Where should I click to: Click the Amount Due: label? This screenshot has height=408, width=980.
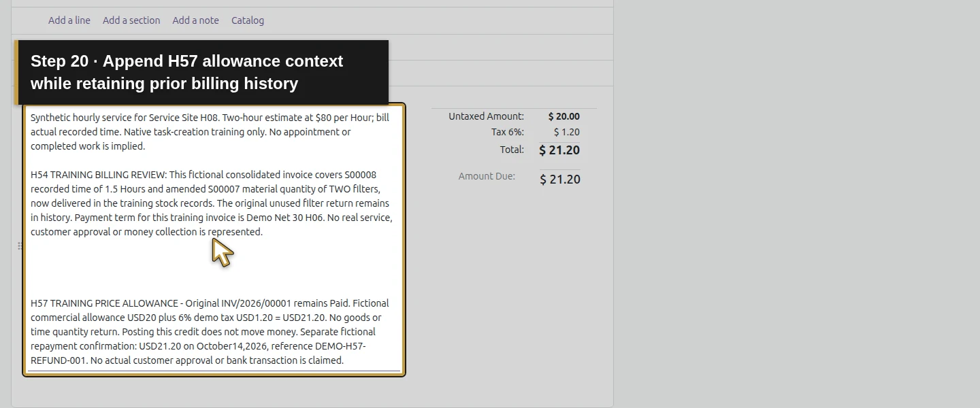pos(487,176)
